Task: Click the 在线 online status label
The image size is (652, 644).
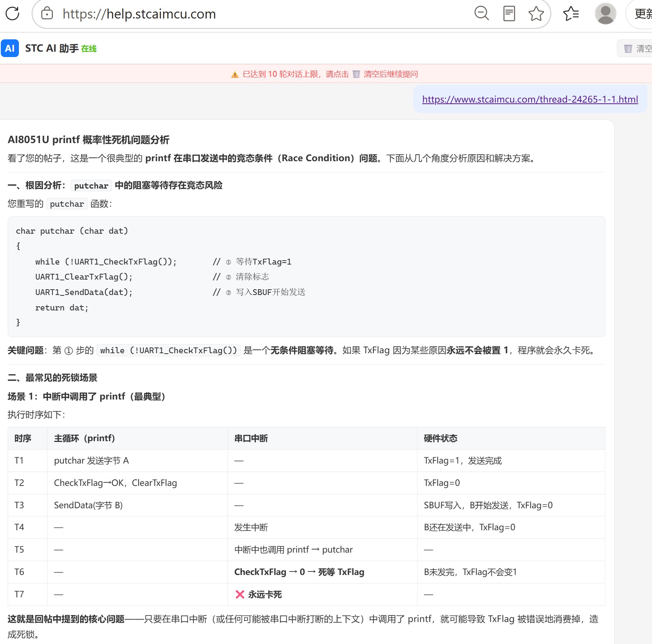Action: coord(89,49)
